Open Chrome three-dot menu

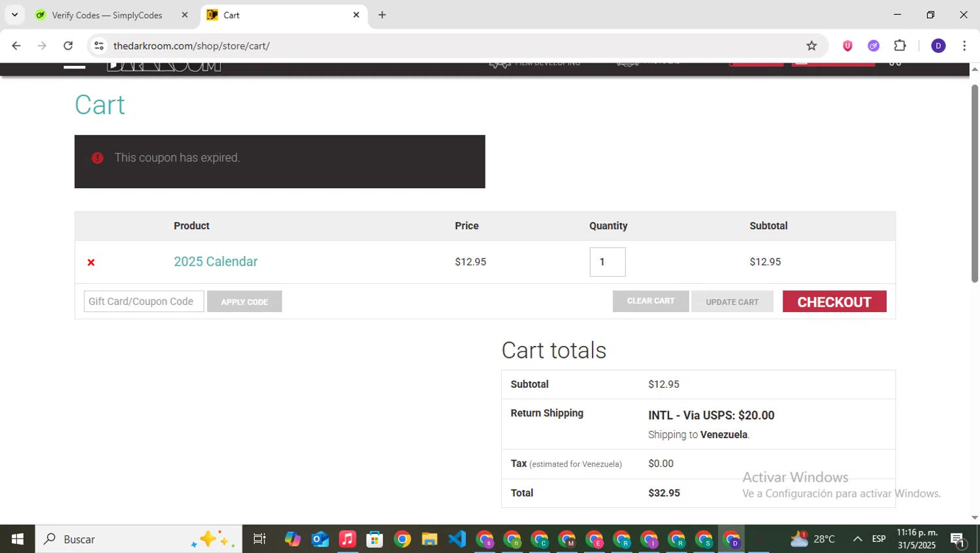click(964, 46)
